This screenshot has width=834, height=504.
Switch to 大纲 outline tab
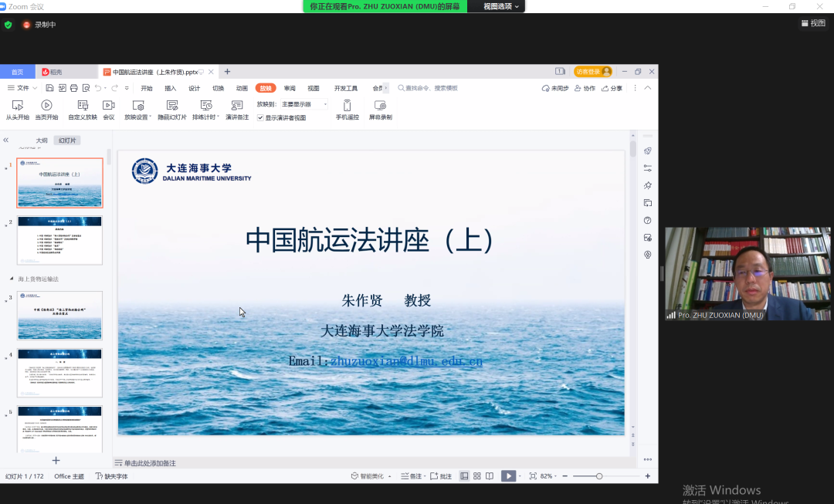pyautogui.click(x=41, y=140)
